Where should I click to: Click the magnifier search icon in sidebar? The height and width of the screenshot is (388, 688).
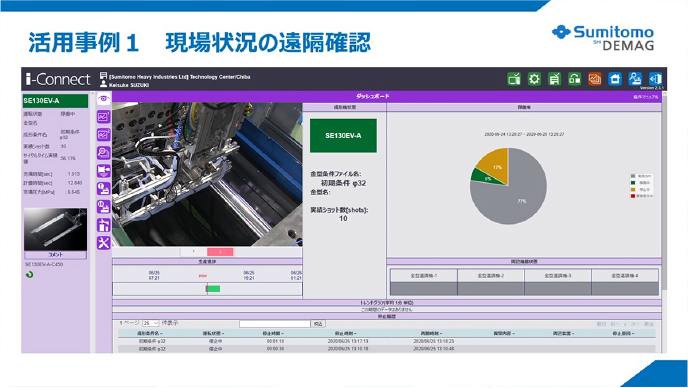(x=104, y=152)
